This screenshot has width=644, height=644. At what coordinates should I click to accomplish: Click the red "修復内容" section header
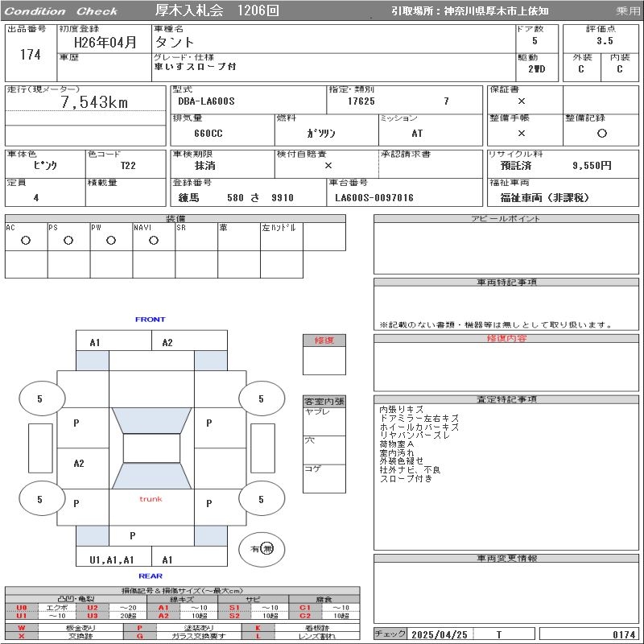(x=506, y=338)
